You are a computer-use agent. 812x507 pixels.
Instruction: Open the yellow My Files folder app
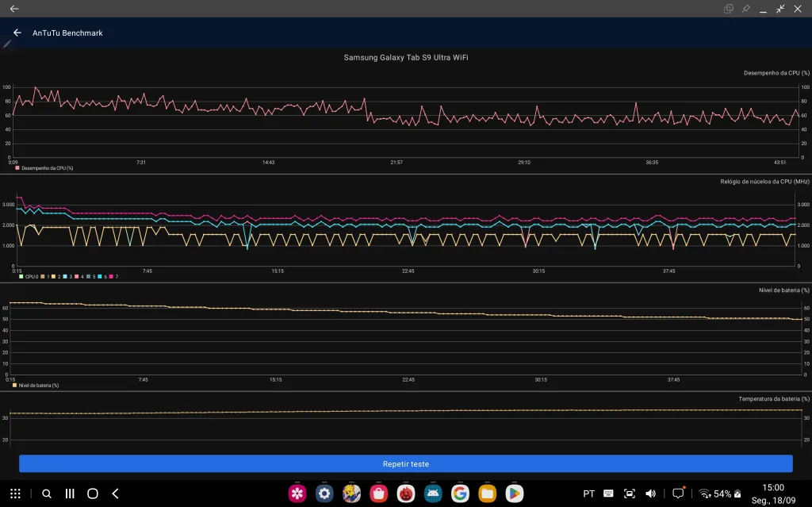click(487, 494)
